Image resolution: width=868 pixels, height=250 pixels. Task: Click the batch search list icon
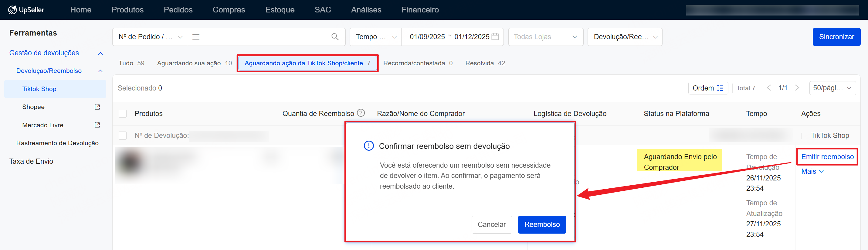tap(196, 37)
